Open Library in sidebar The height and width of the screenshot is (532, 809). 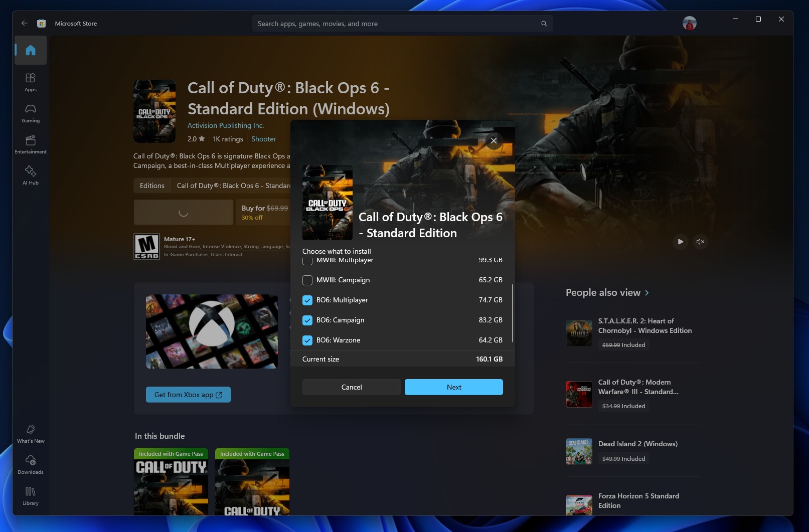point(31,496)
